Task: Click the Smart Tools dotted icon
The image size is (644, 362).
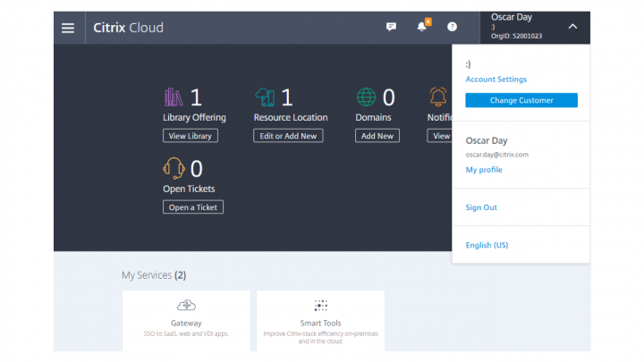Action: 320,306
